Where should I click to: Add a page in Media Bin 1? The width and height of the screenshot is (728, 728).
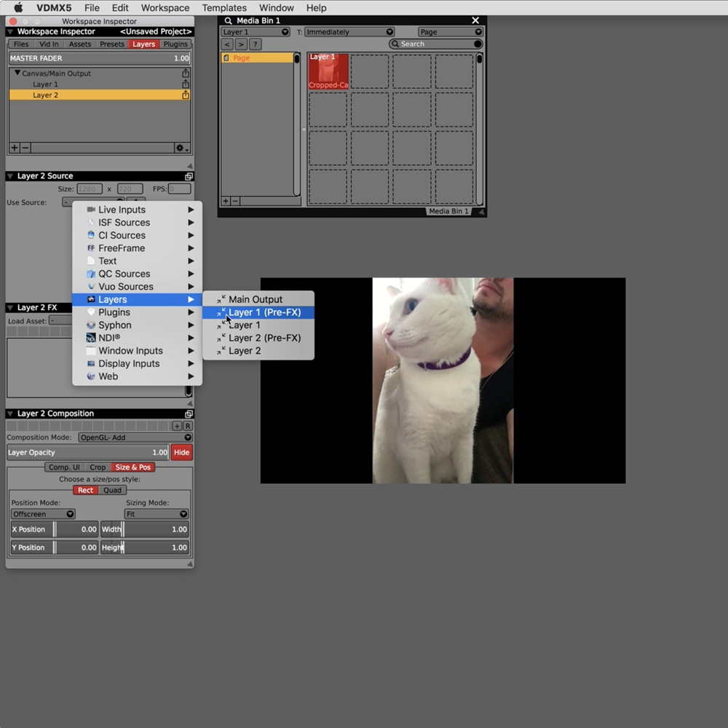coord(226,201)
